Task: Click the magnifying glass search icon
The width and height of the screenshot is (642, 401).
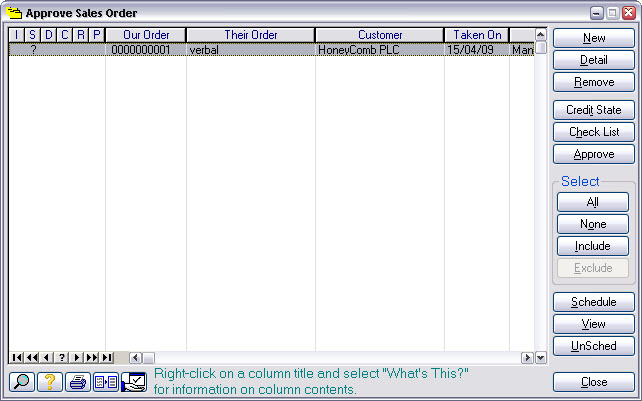Action: (22, 382)
